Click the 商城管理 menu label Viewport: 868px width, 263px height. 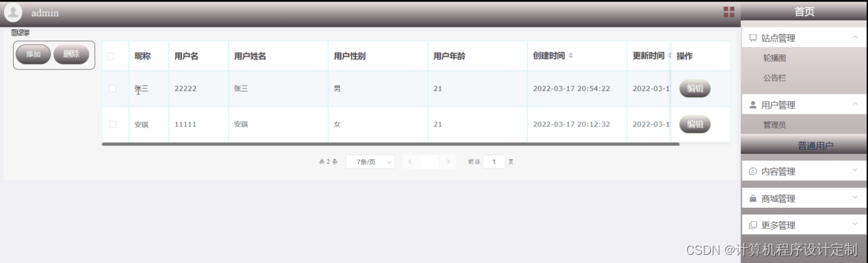pyautogui.click(x=778, y=199)
